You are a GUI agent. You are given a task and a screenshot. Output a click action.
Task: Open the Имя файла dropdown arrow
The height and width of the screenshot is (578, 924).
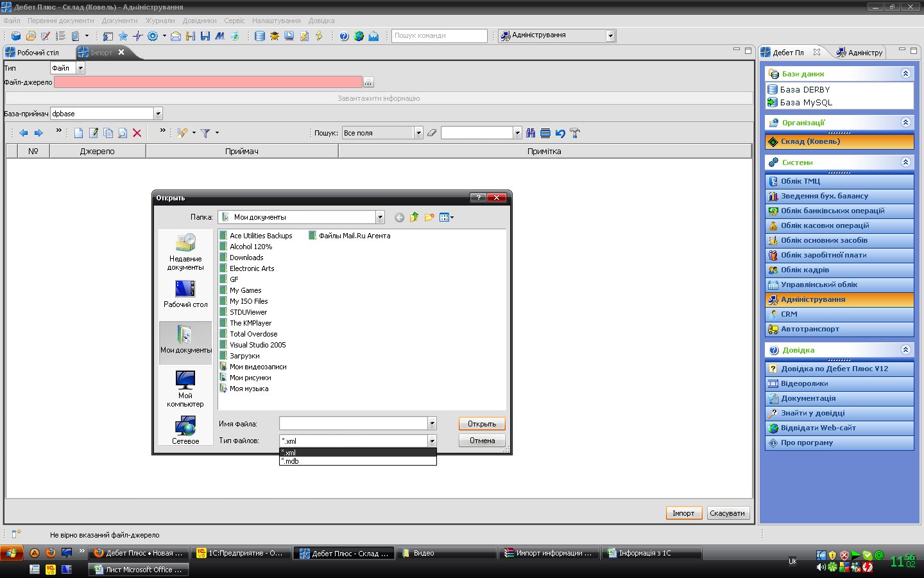click(432, 423)
